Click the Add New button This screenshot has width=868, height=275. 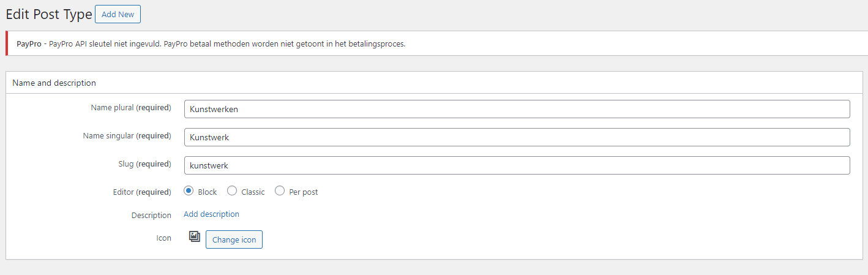pos(118,14)
